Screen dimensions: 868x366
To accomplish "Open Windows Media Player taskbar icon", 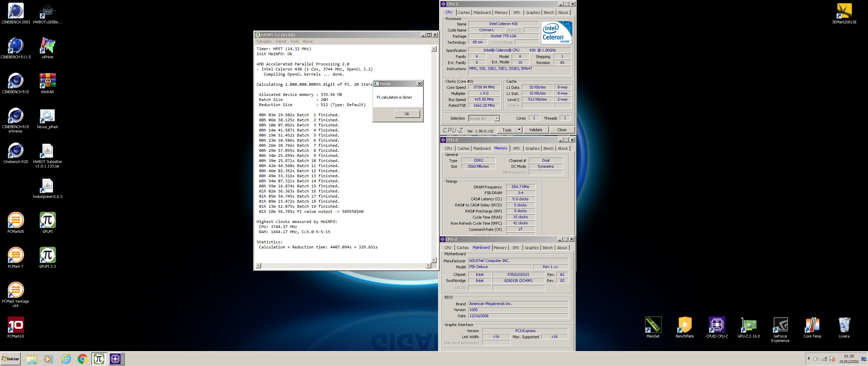I will point(48,359).
